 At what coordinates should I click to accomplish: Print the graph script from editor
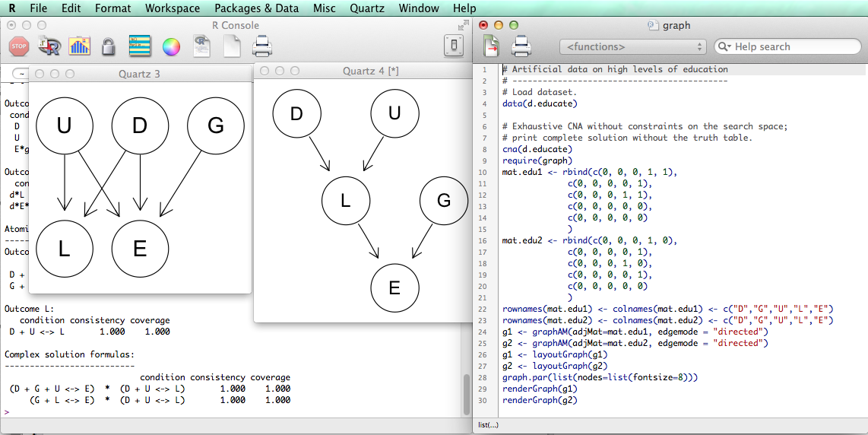(521, 47)
